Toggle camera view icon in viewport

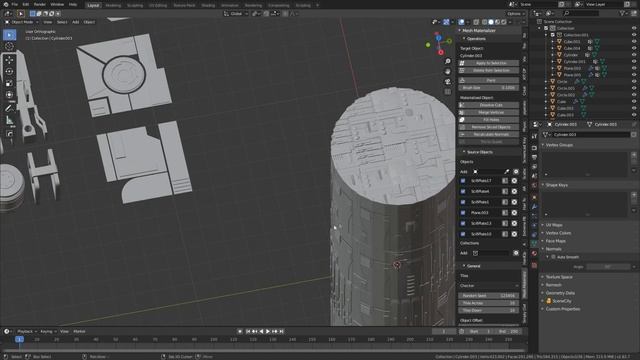tap(448, 82)
